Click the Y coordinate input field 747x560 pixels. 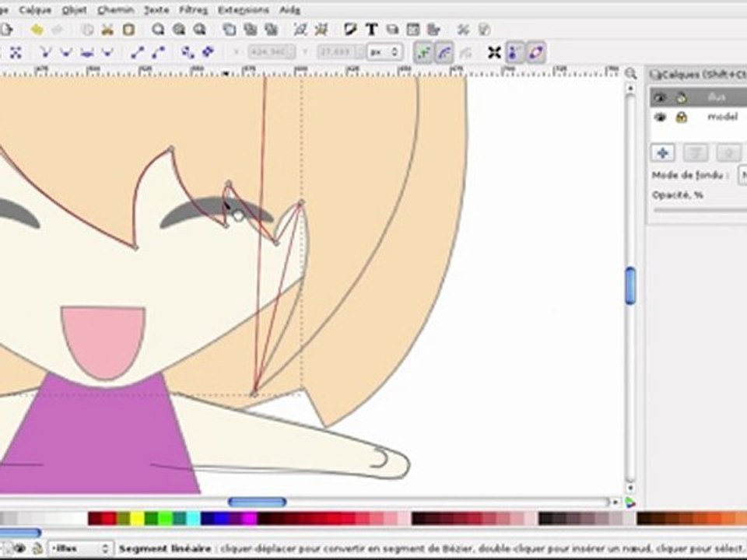pos(341,52)
